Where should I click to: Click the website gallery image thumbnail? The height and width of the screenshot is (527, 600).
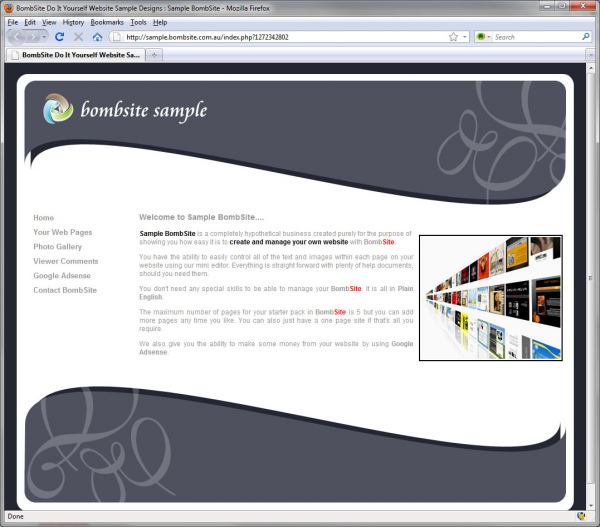491,298
